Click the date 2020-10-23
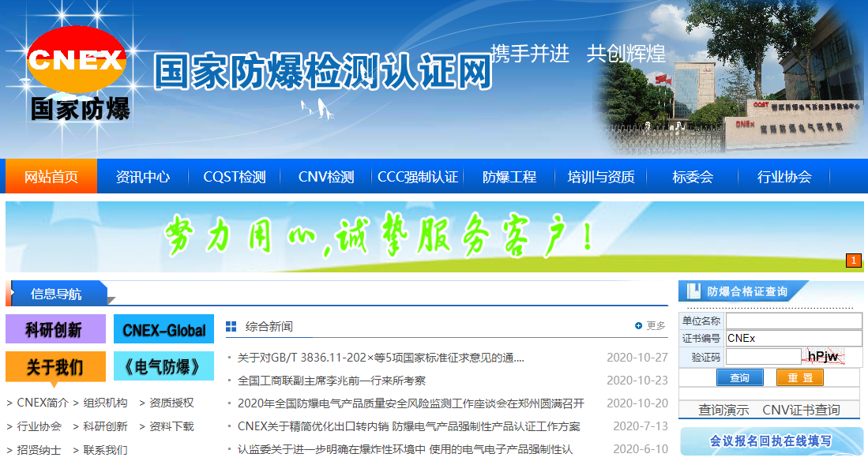The image size is (868, 465). [637, 381]
